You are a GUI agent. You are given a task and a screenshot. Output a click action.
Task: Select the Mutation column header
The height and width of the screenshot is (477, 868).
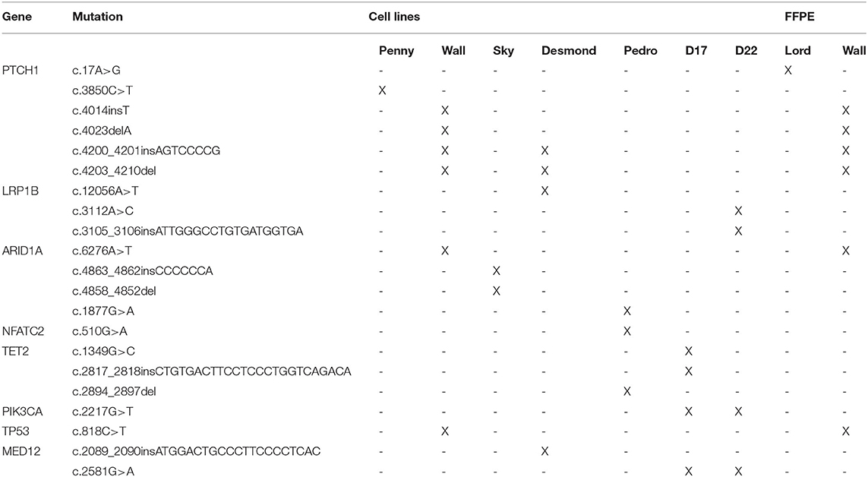[97, 17]
